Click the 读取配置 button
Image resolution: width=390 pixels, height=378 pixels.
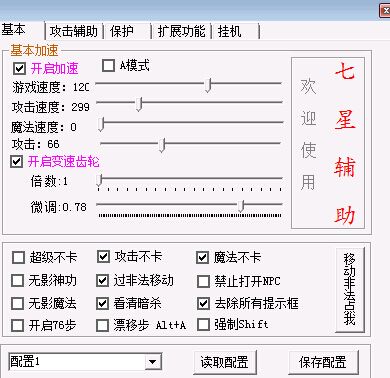click(225, 362)
